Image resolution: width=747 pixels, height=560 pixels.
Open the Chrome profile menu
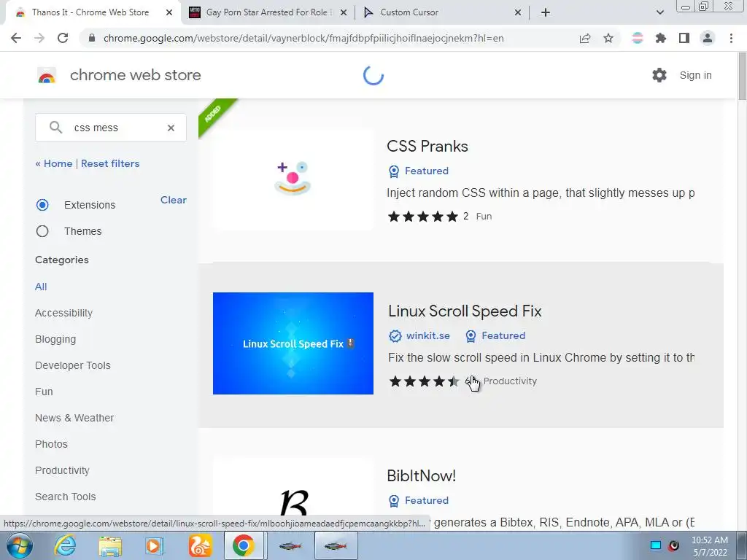[708, 38]
